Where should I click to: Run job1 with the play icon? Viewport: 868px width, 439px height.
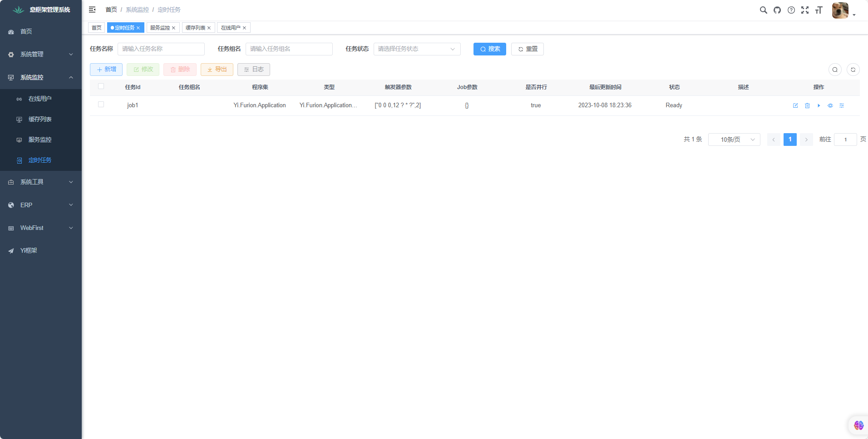[x=819, y=105]
